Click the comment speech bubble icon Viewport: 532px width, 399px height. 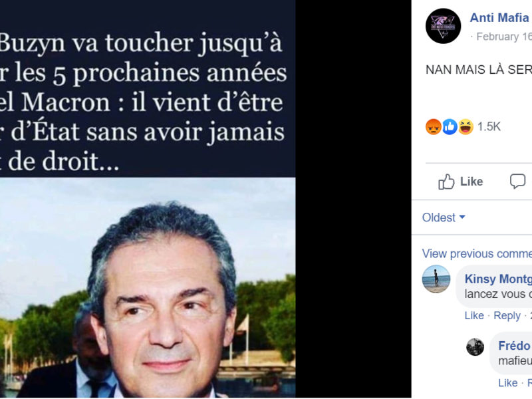(x=517, y=181)
